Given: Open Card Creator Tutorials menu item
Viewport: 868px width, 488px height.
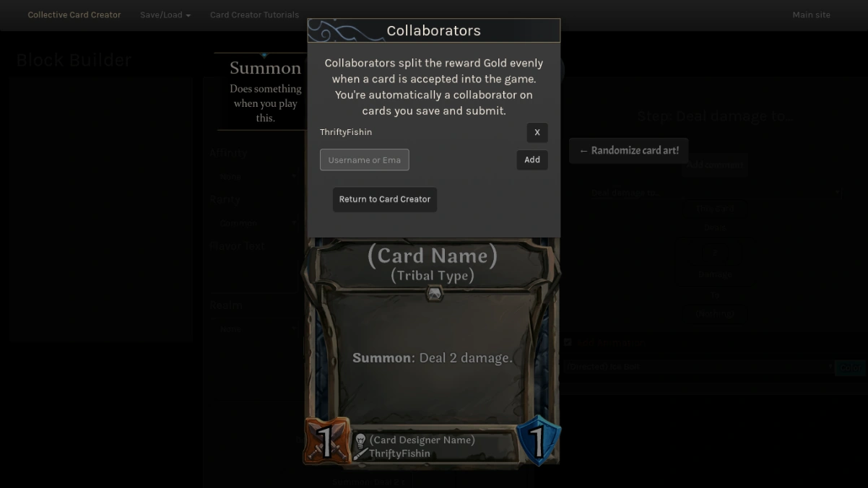Looking at the screenshot, I should point(254,14).
